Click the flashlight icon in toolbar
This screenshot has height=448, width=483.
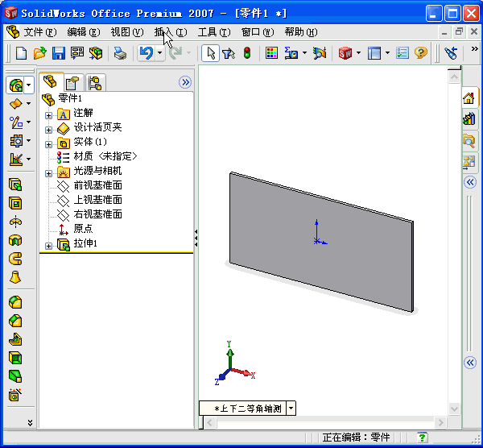(x=451, y=53)
